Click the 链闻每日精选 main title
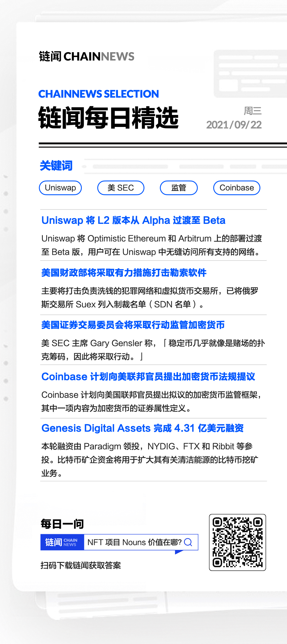The height and width of the screenshot is (644, 287). click(108, 118)
